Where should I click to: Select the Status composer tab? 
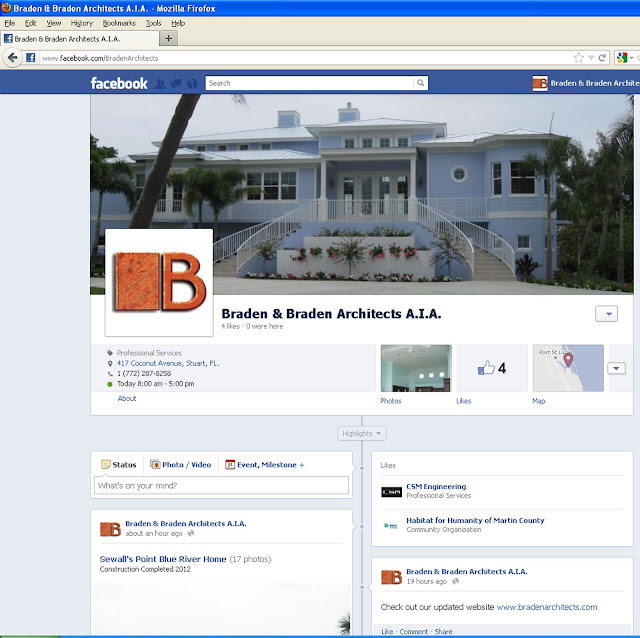click(118, 465)
